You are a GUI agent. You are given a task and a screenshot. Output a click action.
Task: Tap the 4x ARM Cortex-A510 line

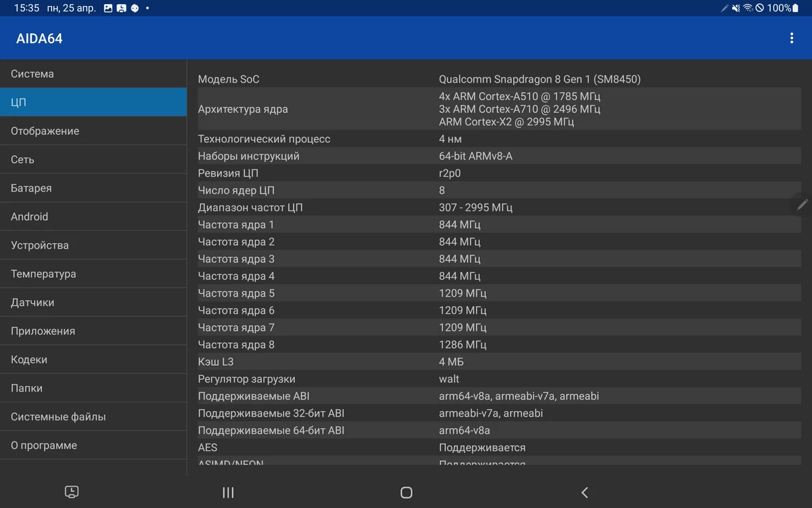[x=520, y=96]
